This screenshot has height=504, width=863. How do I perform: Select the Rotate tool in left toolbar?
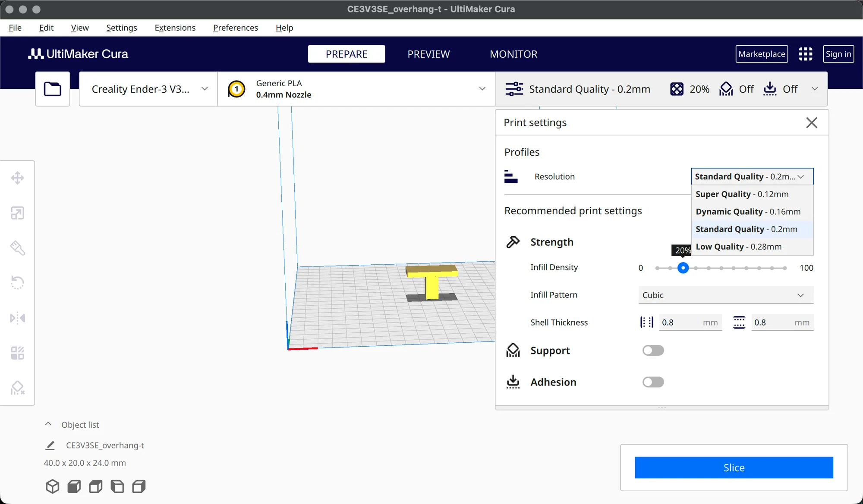click(17, 283)
